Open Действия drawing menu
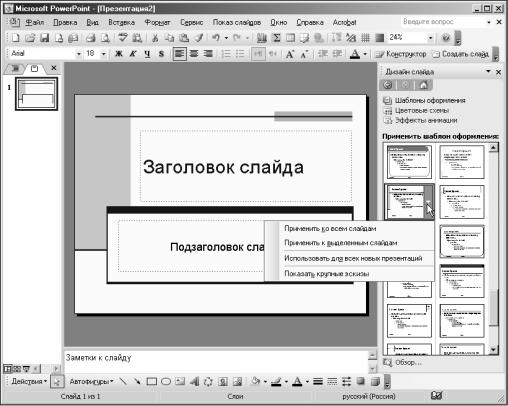 [29, 381]
